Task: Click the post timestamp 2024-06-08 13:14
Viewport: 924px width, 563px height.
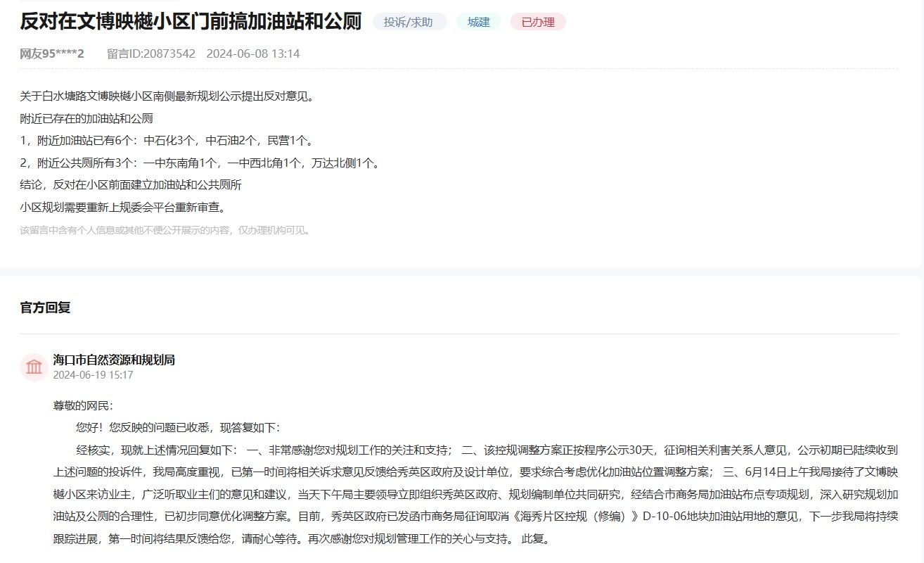Action: [252, 53]
